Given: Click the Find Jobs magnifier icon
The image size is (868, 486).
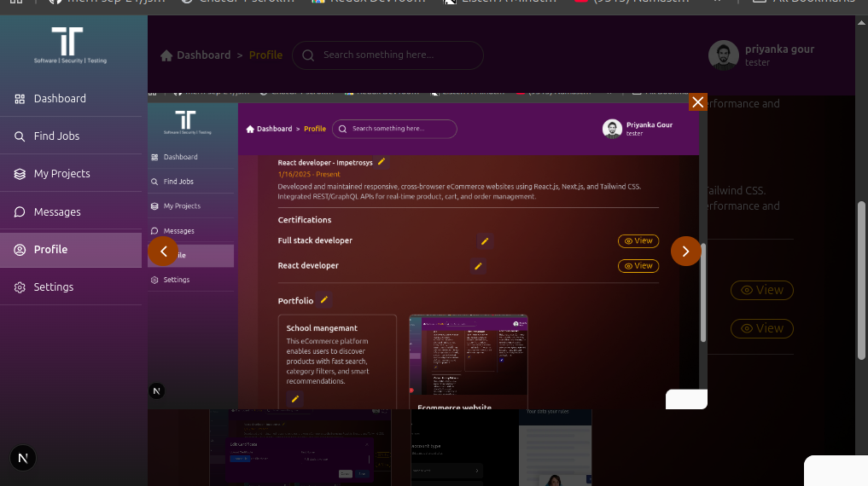Looking at the screenshot, I should click(20, 136).
